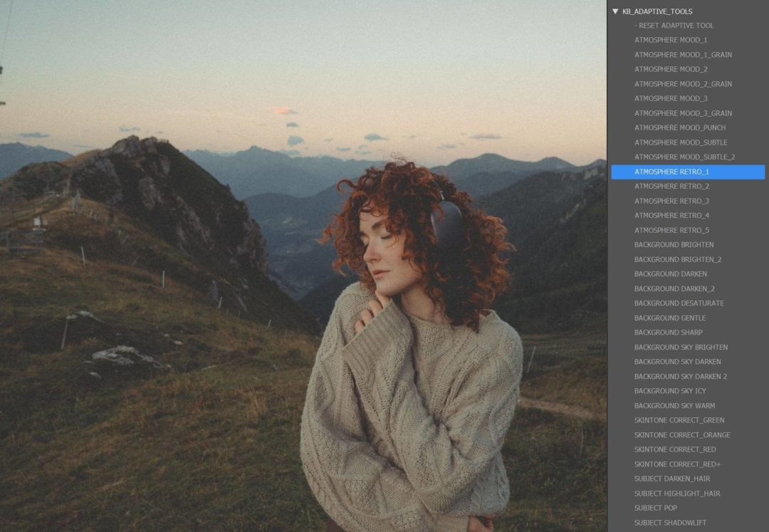Click the disclosure triangle next to KB_ADAPTIVE_TOOLS
Screen dimensions: 769x532
(x=614, y=11)
